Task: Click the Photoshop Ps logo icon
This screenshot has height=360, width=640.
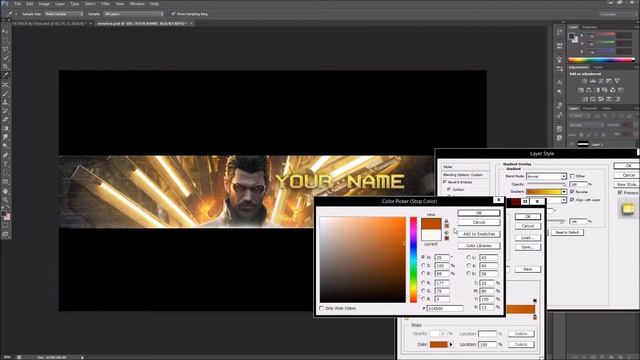Action: click(5, 4)
